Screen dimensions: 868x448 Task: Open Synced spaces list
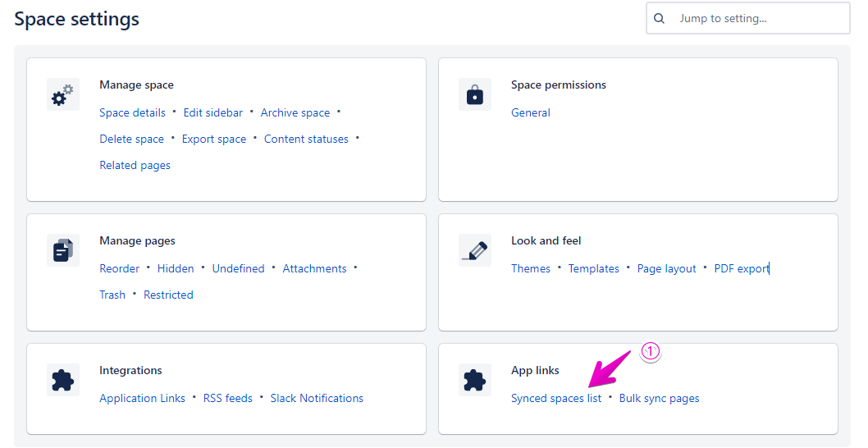(555, 399)
